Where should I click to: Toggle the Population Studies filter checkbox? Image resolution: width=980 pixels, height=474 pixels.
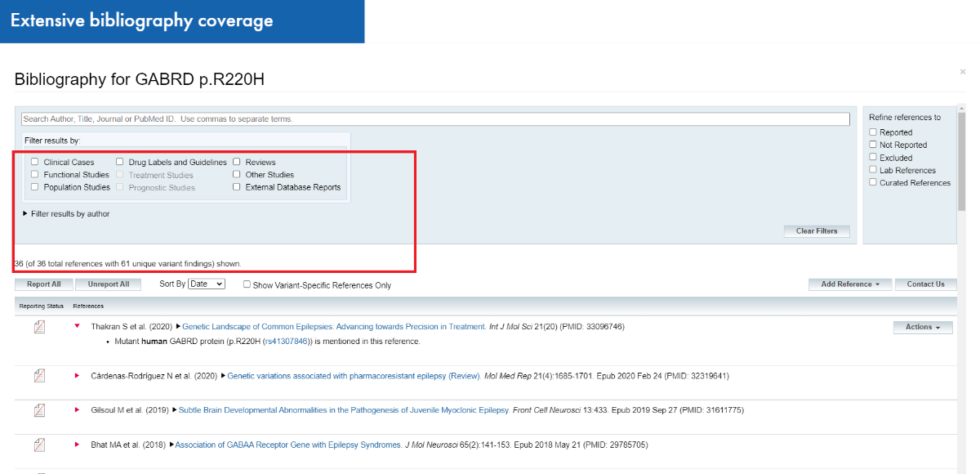[x=35, y=187]
